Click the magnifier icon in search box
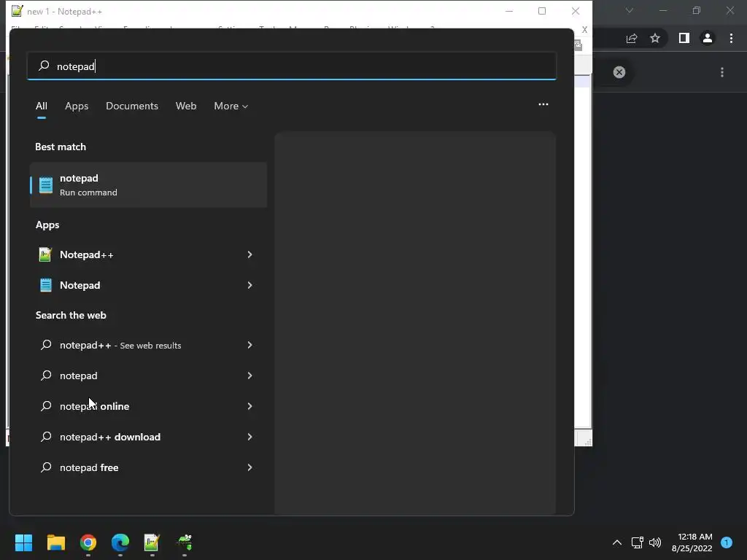 pyautogui.click(x=44, y=65)
